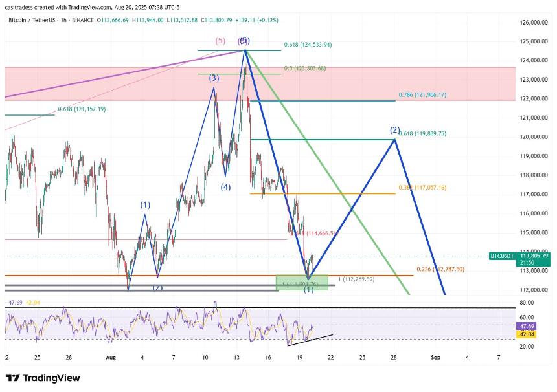Click the Bitcoin / TetherUS symbol title
Screen dimensions: 557x392
[x=32, y=21]
